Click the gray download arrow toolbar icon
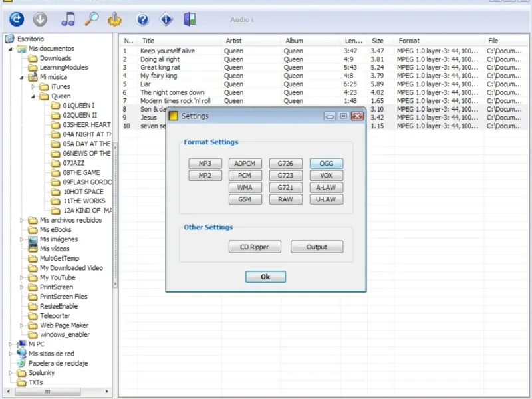This screenshot has height=399, width=532. 40,19
